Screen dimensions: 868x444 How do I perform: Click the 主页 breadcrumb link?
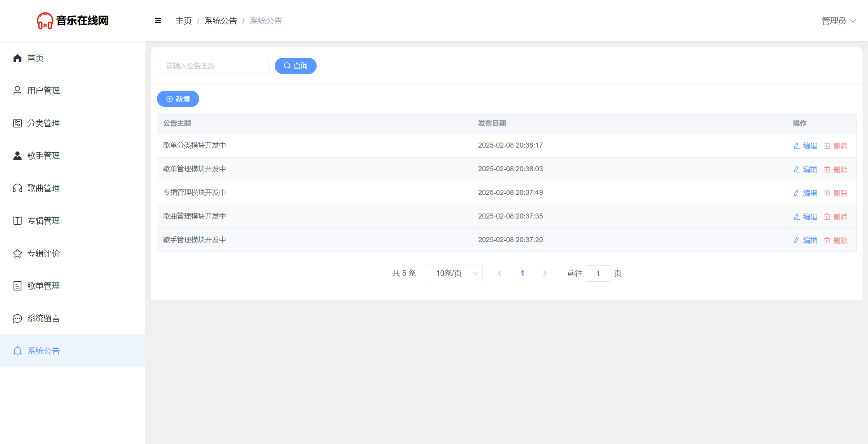[x=183, y=21]
